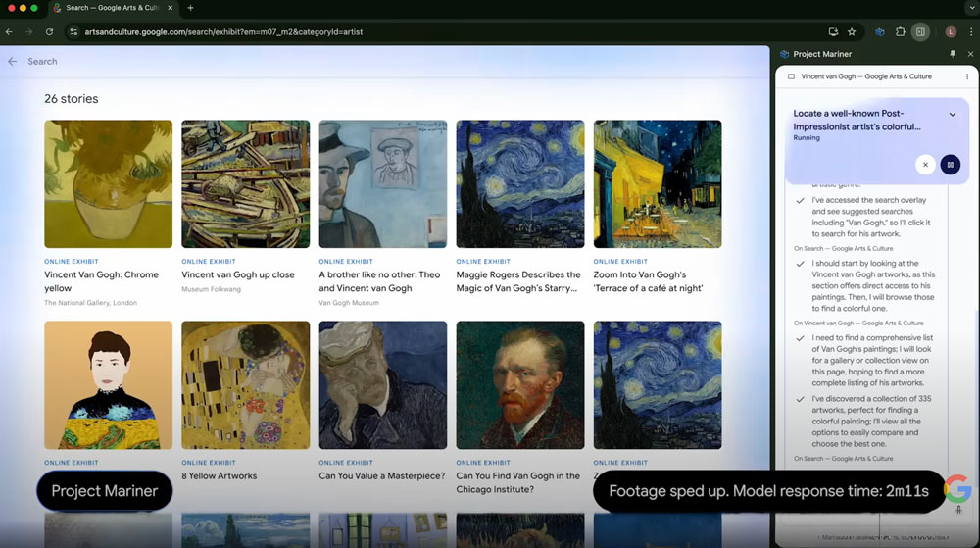Click the 'I've discovered a collection of 335' step

[x=871, y=422]
